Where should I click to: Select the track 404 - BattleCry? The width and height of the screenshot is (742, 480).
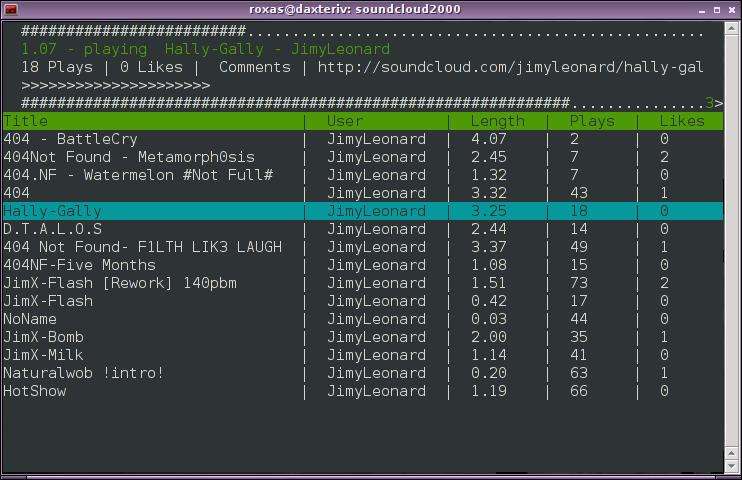click(x=362, y=139)
